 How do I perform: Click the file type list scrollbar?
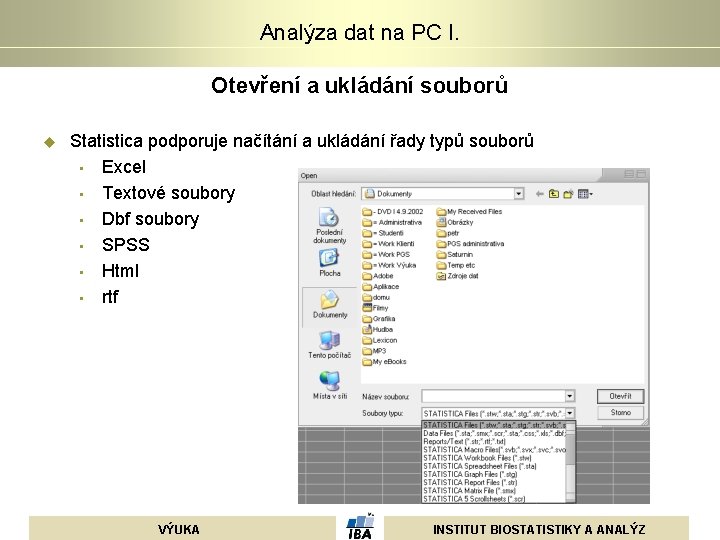point(571,462)
